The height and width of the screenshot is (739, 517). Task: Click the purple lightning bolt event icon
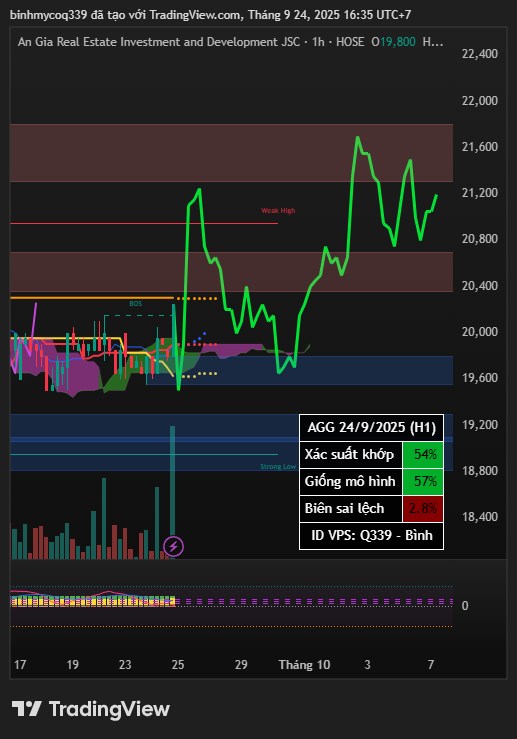[173, 547]
